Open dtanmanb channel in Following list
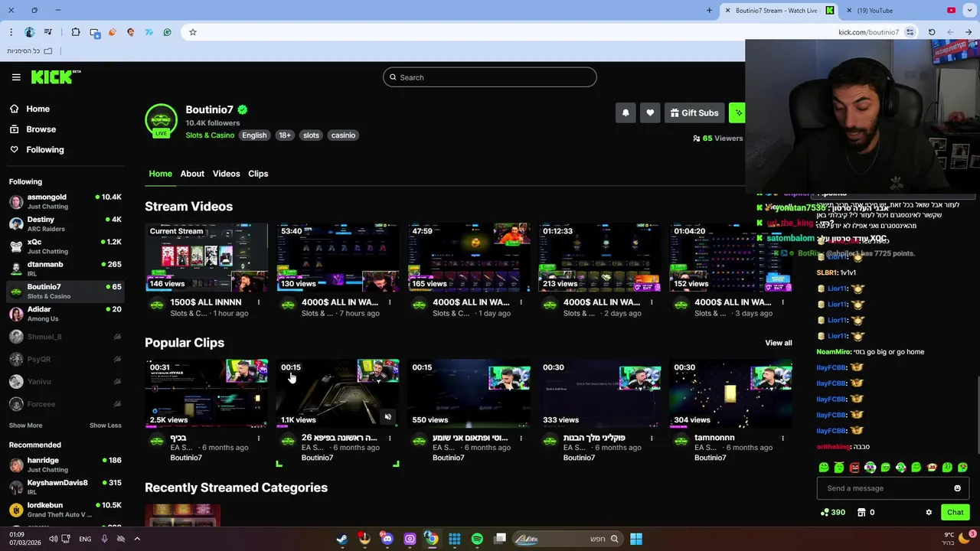980x551 pixels. [x=65, y=269]
